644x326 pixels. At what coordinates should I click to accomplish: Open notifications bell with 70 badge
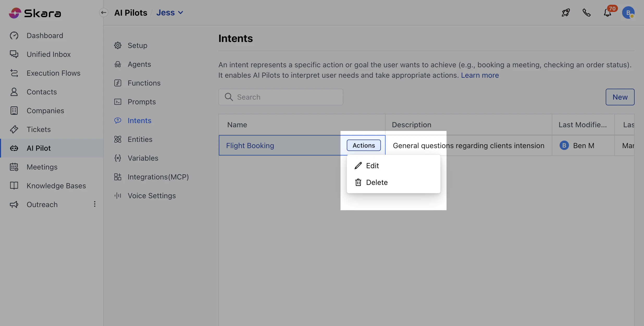[x=608, y=13]
